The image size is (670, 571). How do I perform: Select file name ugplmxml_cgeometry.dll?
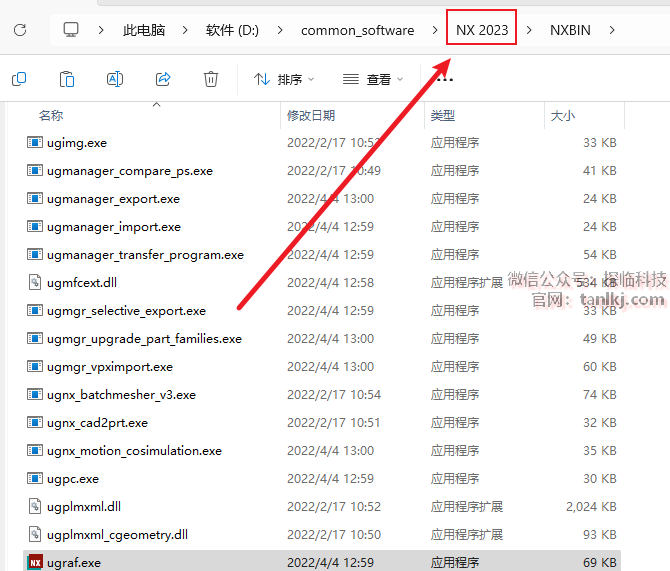pos(118,535)
